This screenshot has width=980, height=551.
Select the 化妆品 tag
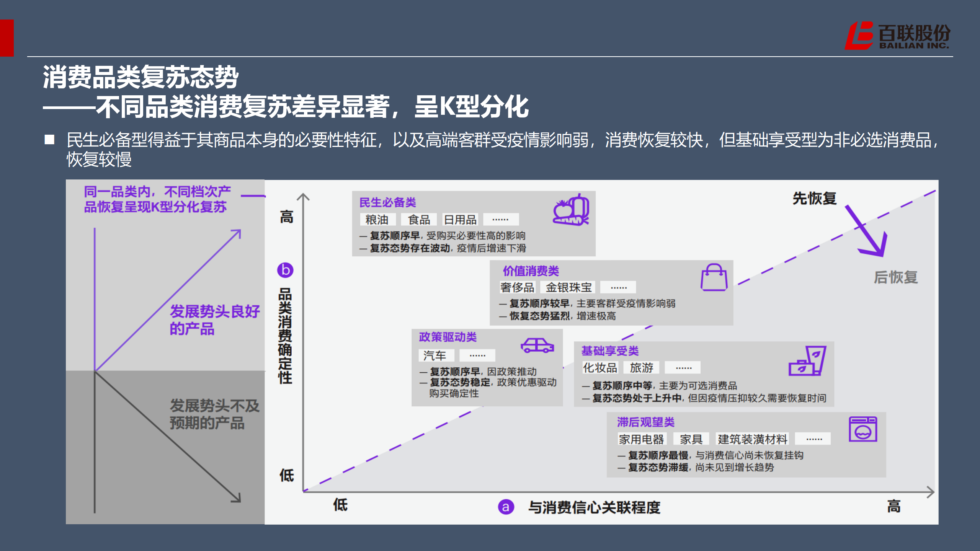tap(600, 368)
